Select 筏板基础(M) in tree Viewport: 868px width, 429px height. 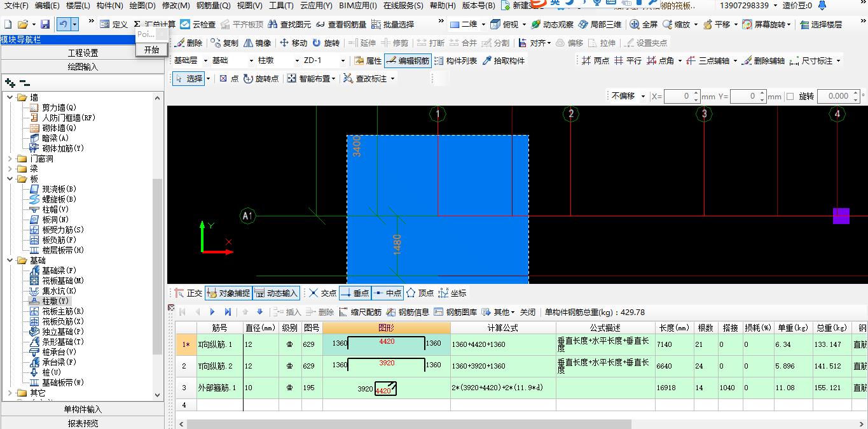[x=63, y=281]
